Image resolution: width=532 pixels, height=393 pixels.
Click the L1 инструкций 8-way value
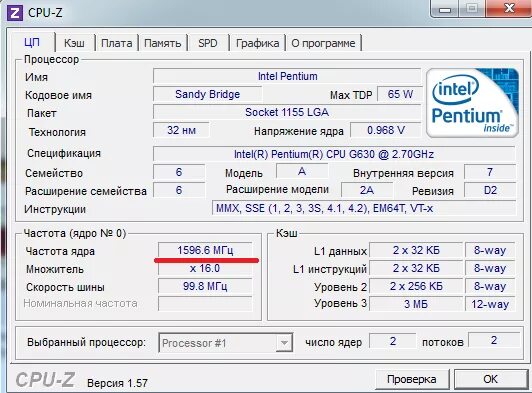(x=490, y=268)
